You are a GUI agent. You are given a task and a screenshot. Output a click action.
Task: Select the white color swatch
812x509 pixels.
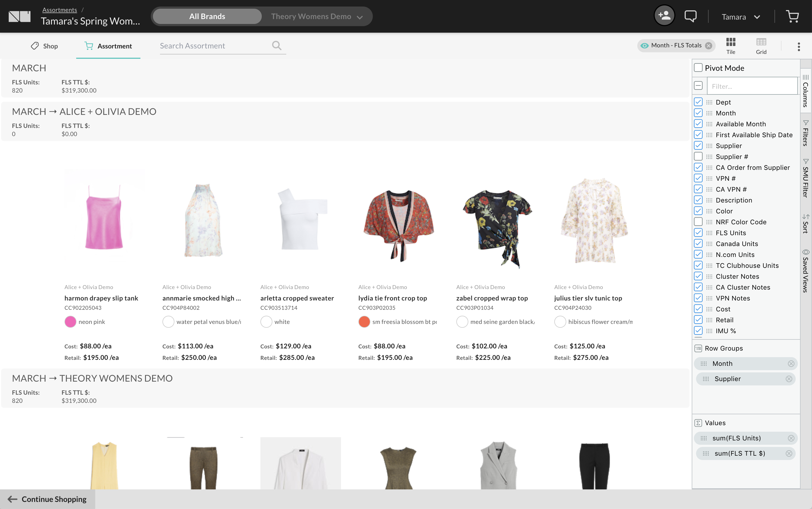point(266,322)
